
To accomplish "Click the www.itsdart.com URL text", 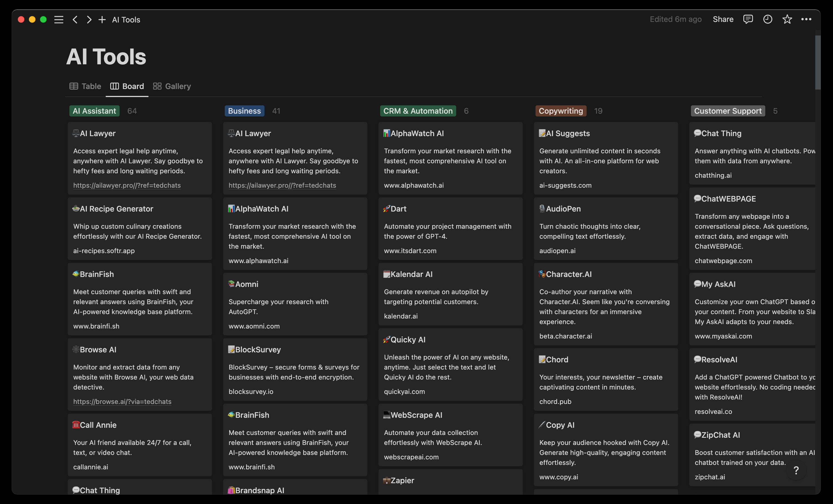I will (410, 251).
